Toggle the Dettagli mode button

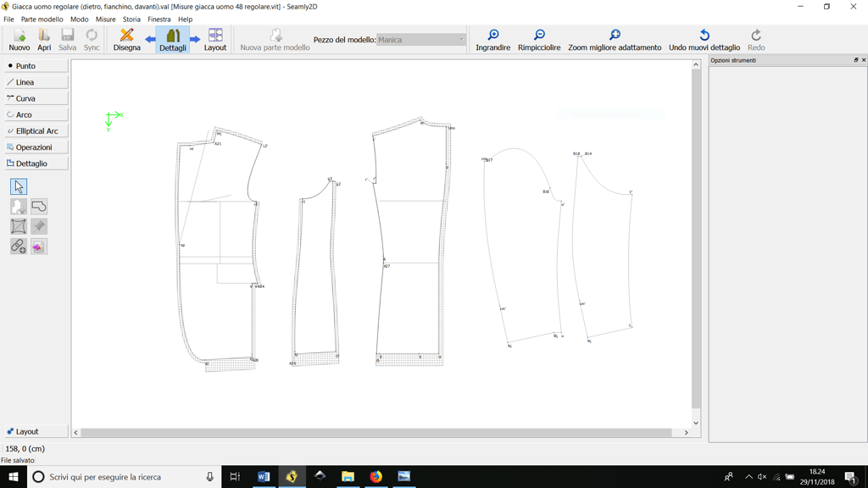173,37
